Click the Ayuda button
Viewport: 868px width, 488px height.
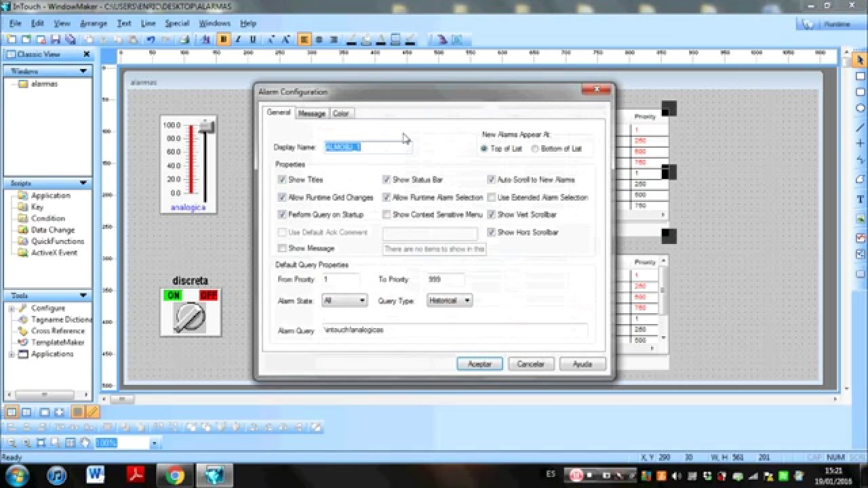click(583, 364)
